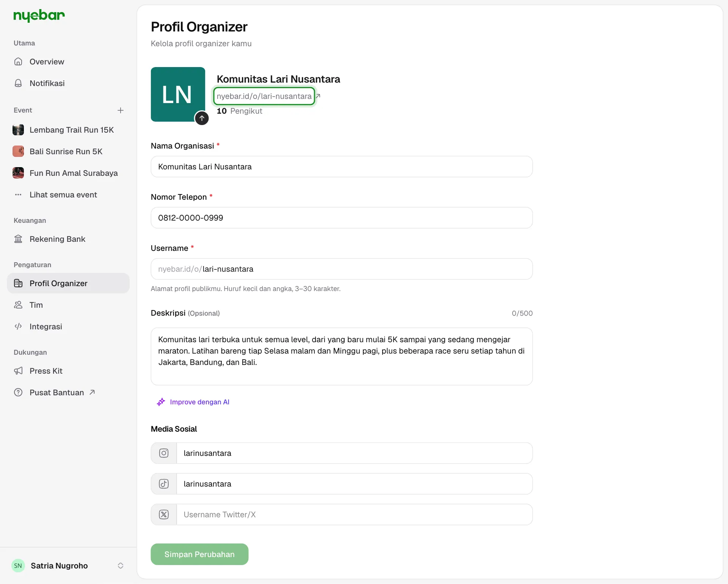Focus the Nomor Telepon field
The image size is (728, 584).
point(342,218)
